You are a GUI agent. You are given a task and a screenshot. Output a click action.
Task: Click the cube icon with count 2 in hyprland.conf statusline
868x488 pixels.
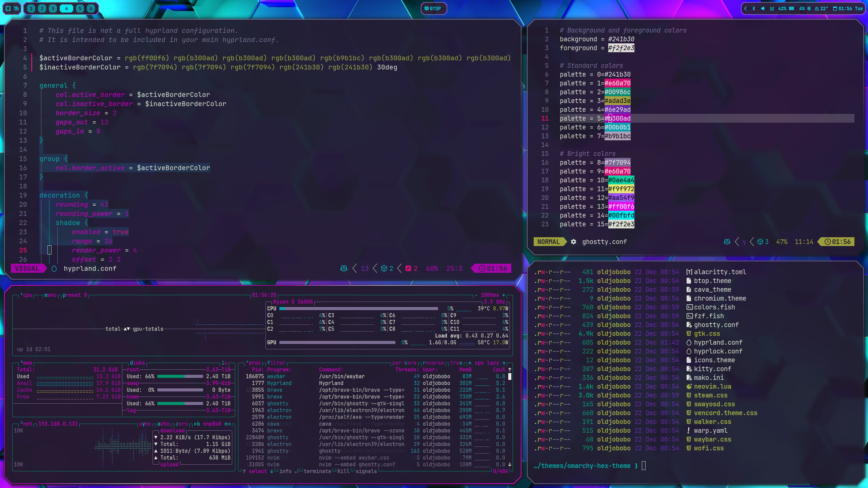click(384, 269)
